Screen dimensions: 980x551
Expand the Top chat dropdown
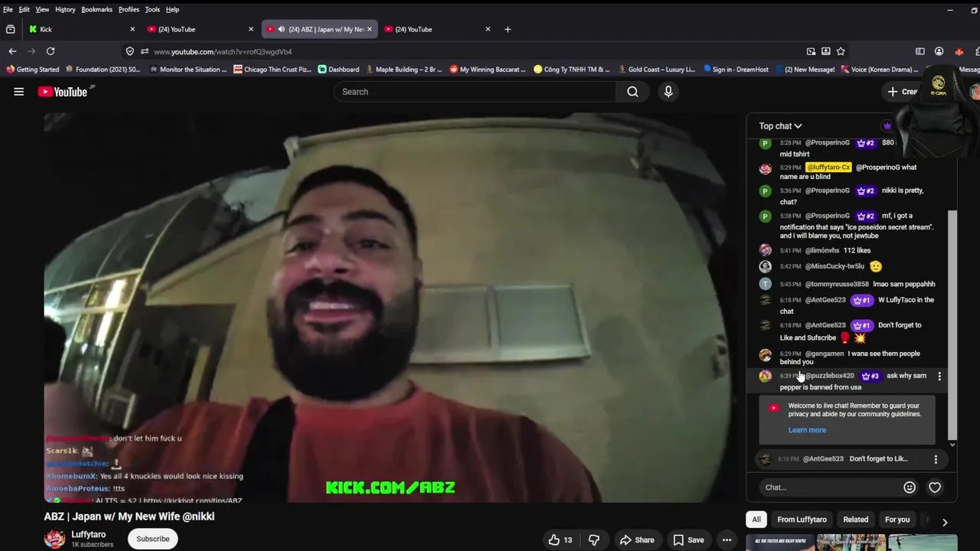780,126
